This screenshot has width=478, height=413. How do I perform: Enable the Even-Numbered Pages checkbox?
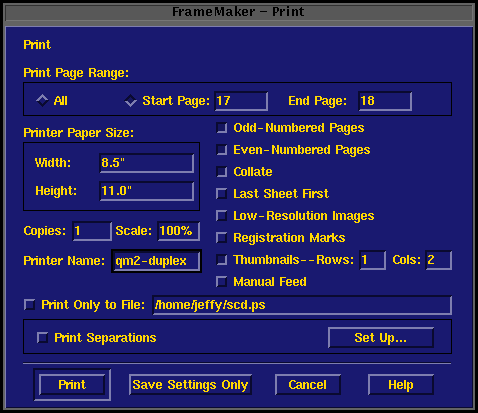point(222,150)
